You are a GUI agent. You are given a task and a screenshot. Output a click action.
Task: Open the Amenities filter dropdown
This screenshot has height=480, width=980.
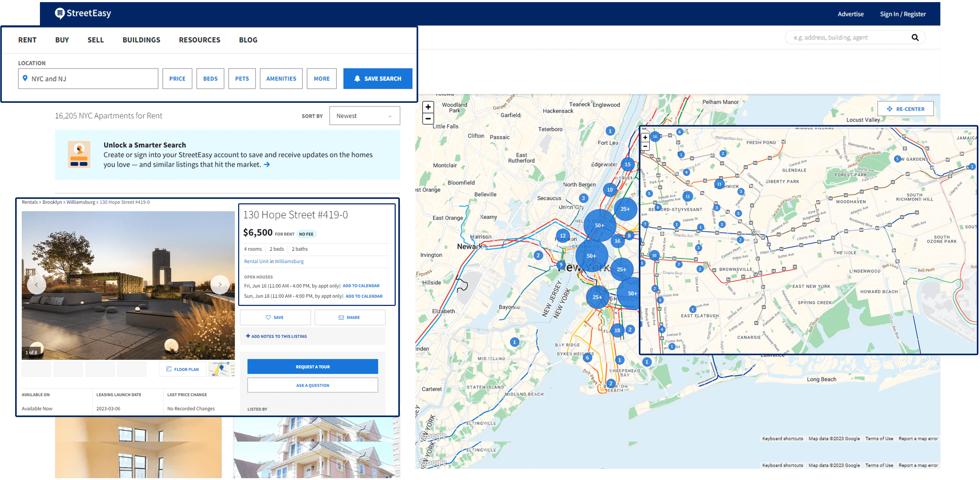click(281, 78)
